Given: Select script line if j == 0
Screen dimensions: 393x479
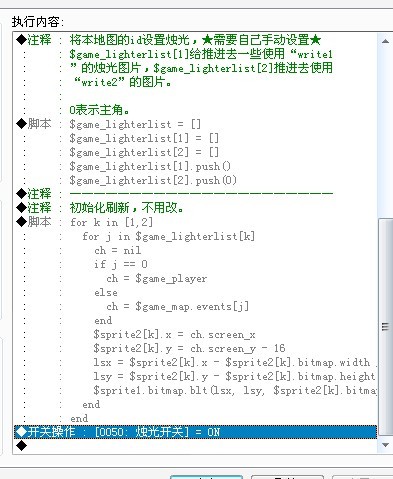Looking at the screenshot, I should (196, 264).
